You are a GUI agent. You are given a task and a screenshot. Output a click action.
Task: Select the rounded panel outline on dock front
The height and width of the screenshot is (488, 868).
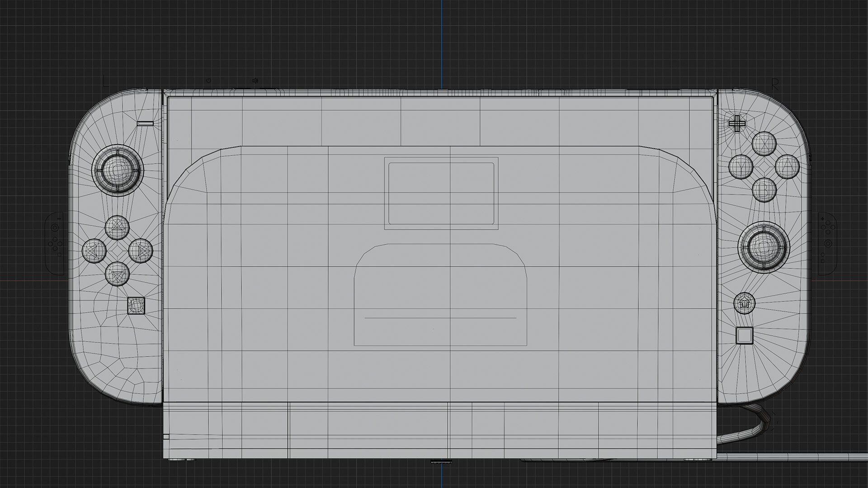(x=441, y=295)
